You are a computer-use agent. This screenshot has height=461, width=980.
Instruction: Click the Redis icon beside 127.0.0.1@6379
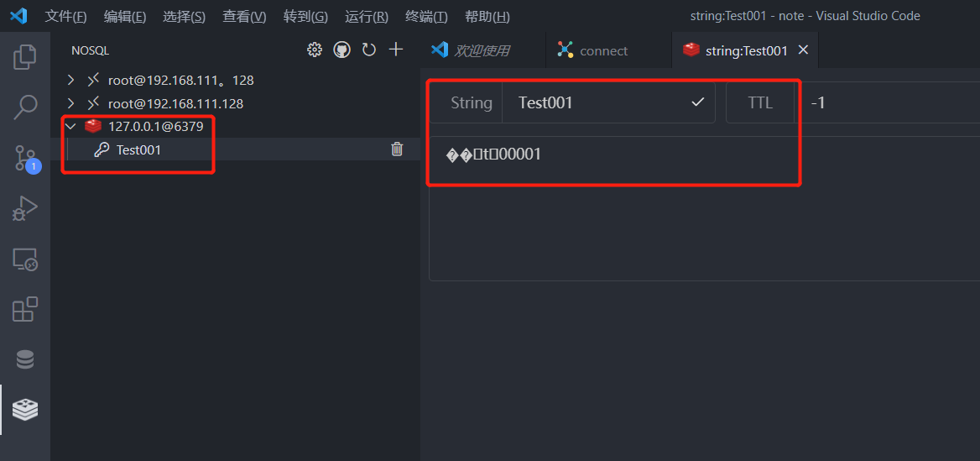[x=93, y=126]
